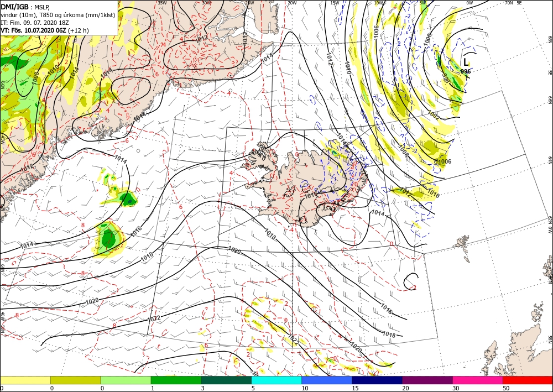Select the "VT: Fös. 10.07.2020 06Z" valid time

pos(34,30)
